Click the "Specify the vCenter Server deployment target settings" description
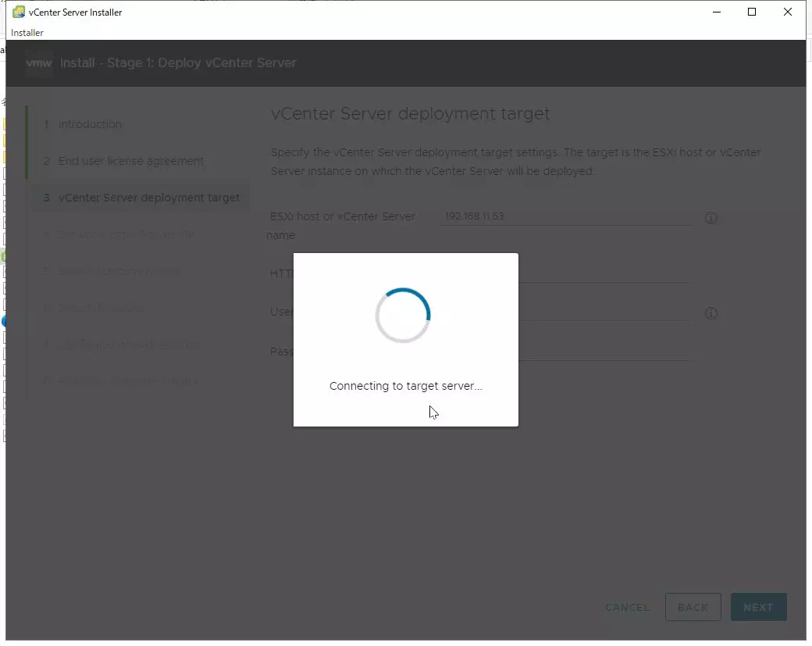Viewport: 812px width, 646px height. 516,162
